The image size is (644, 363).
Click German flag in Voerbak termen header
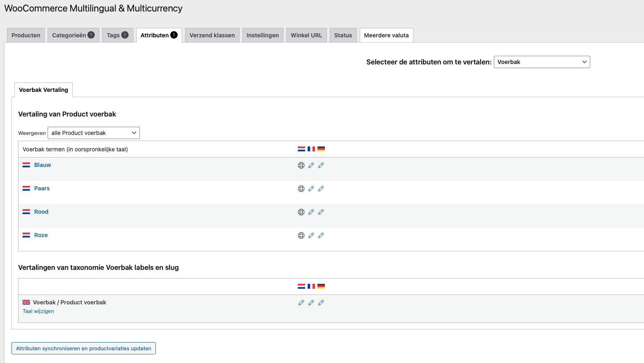[321, 149]
